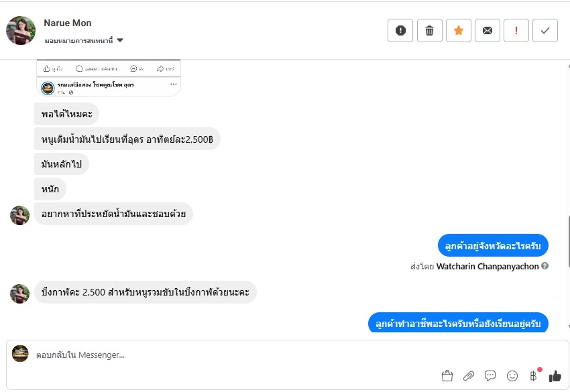Toggle the orange follow-up star

[459, 30]
